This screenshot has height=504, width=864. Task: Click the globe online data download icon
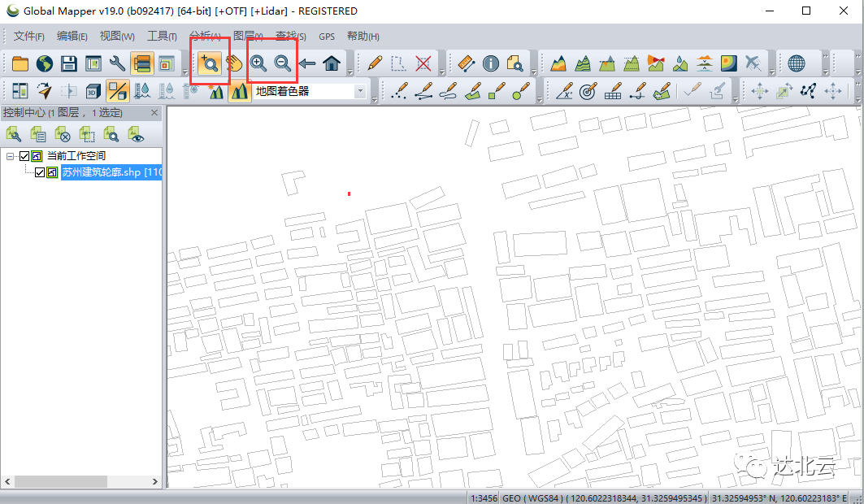tap(44, 63)
